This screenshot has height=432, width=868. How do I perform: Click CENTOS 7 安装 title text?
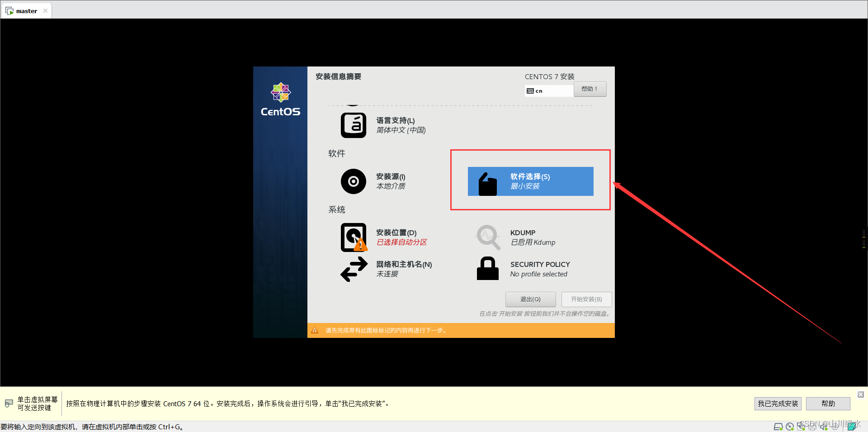[x=550, y=76]
